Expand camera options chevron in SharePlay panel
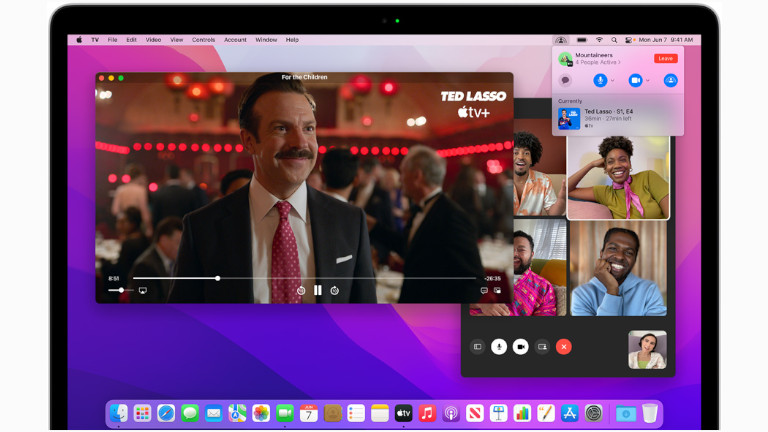 pos(648,80)
